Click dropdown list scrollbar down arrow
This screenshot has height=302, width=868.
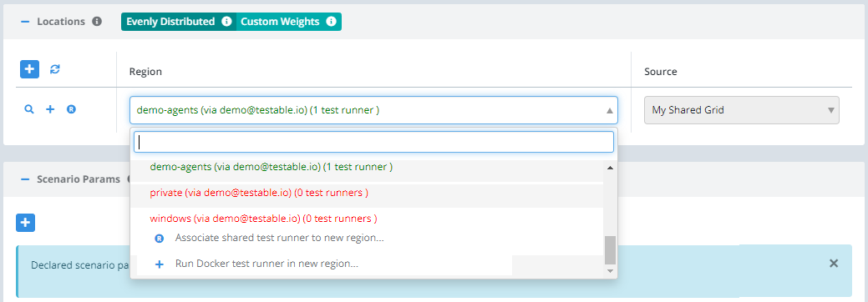pyautogui.click(x=611, y=270)
